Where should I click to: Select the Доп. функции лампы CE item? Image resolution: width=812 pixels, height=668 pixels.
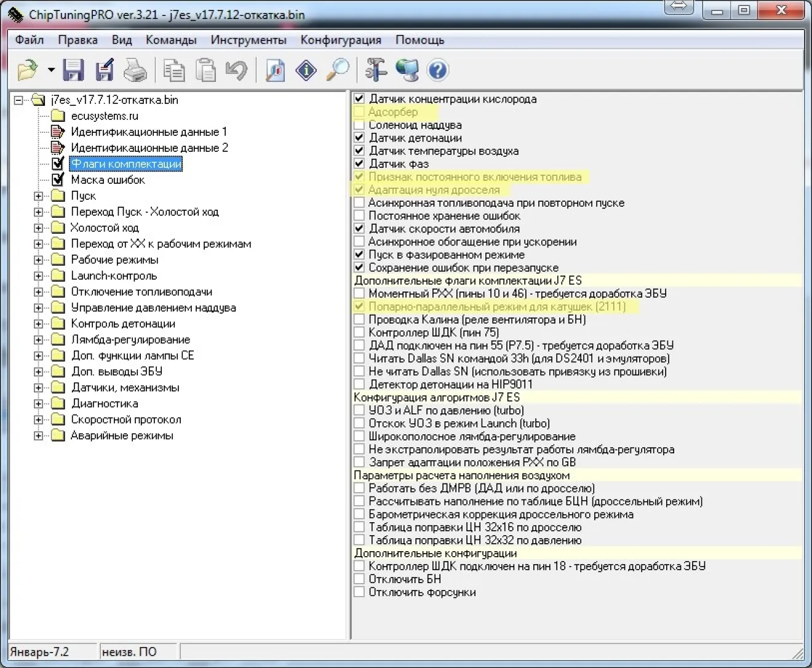132,356
